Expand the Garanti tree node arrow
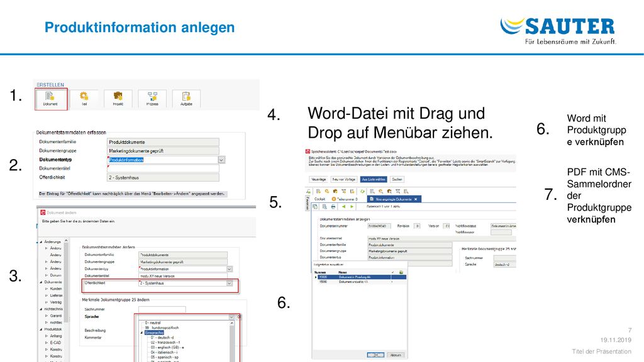 click(47, 316)
